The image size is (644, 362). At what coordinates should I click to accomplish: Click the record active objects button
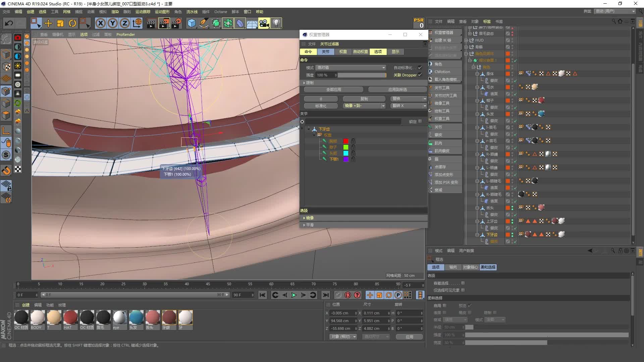click(338, 295)
